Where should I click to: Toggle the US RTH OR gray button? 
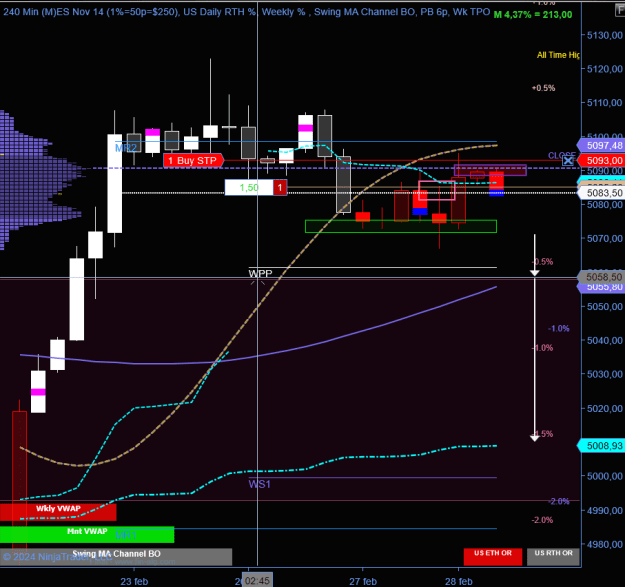point(553,556)
